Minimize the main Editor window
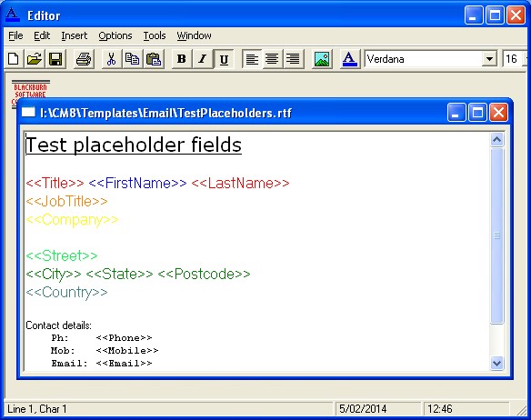 (474, 15)
